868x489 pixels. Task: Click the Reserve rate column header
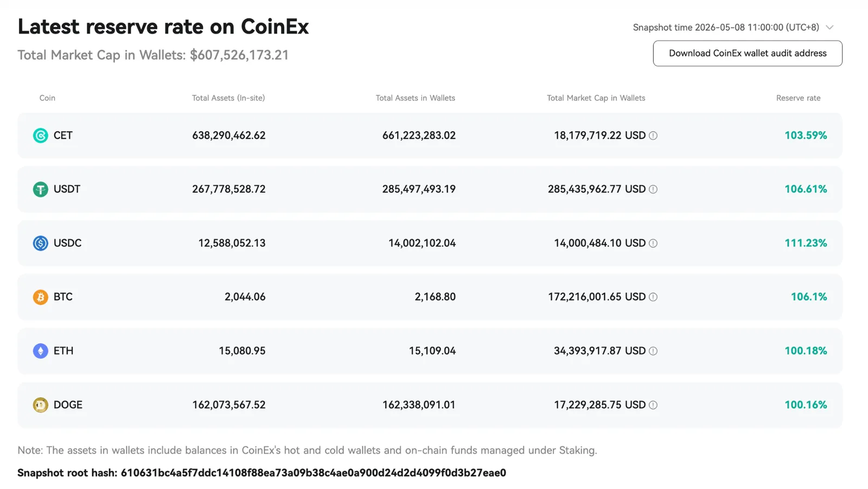(x=798, y=98)
